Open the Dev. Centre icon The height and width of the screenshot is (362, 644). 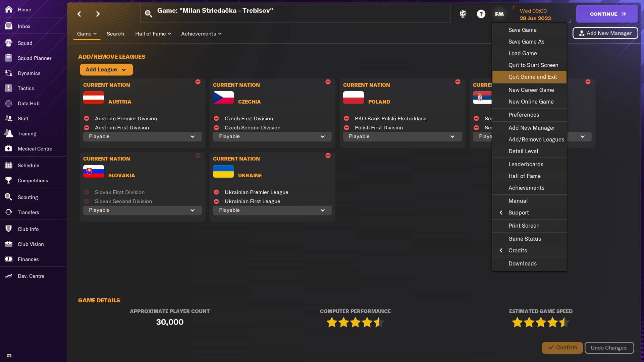click(x=9, y=276)
